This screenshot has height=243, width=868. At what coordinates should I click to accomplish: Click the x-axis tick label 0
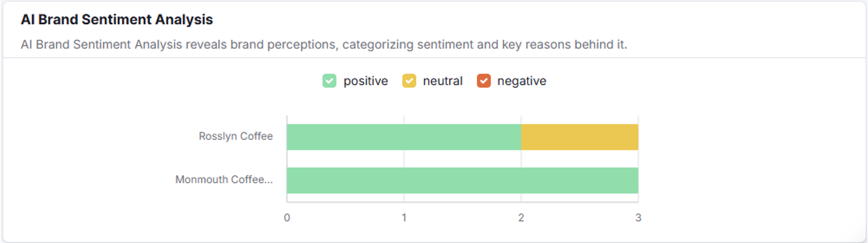287,218
